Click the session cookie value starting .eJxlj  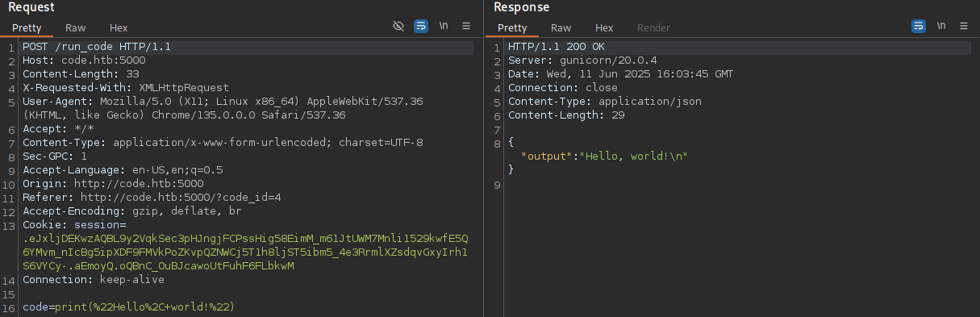[245, 252]
